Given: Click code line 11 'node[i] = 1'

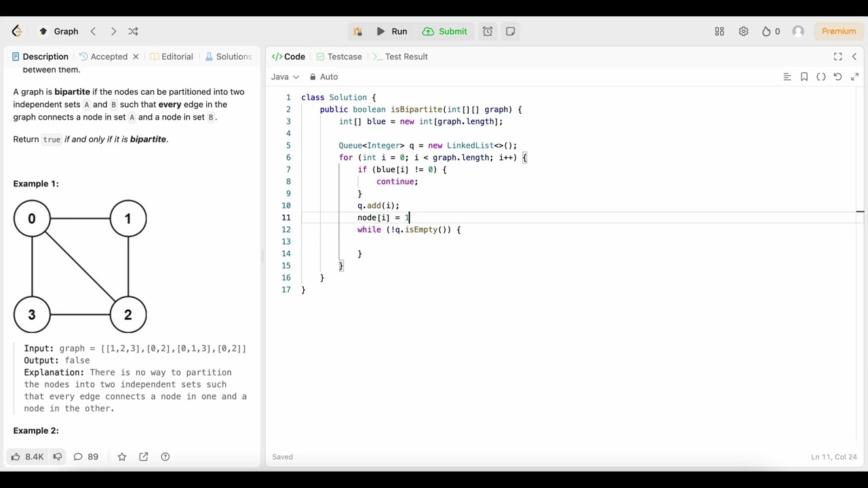Looking at the screenshot, I should point(384,218).
